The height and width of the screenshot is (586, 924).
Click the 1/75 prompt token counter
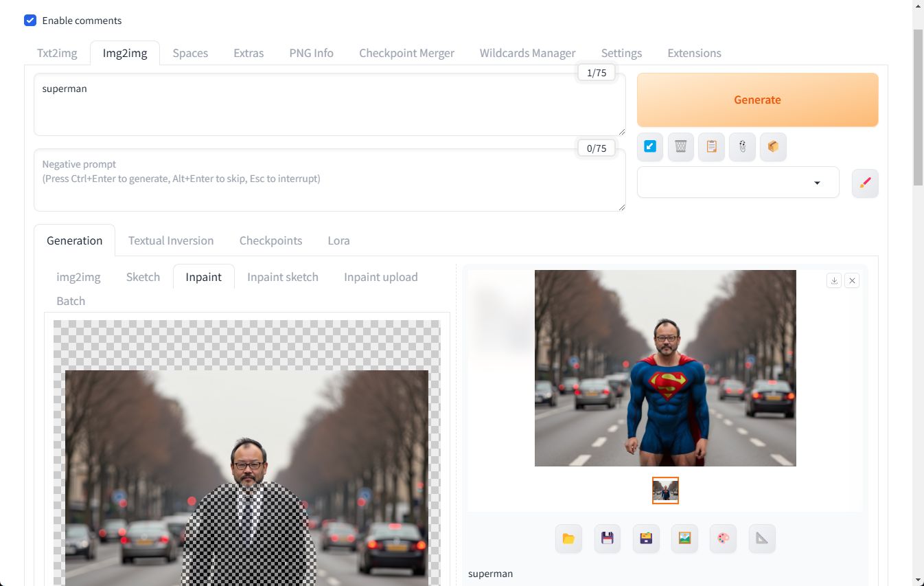click(597, 73)
